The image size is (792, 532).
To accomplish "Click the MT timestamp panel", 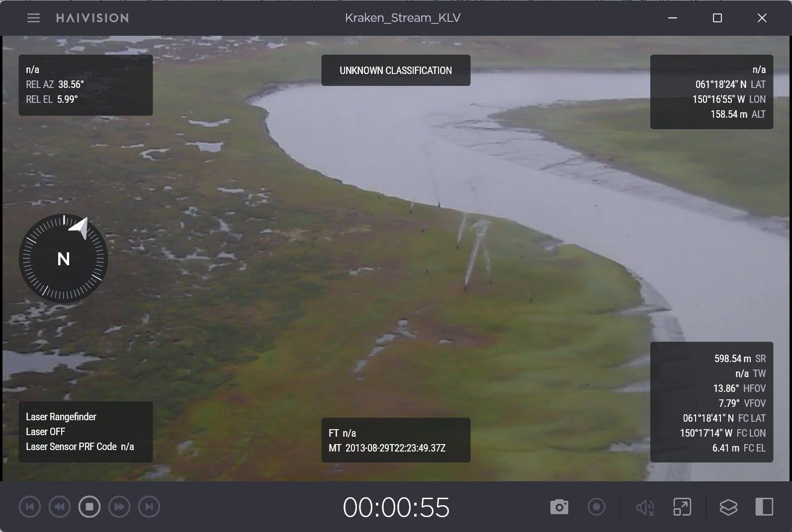I will 396,440.
